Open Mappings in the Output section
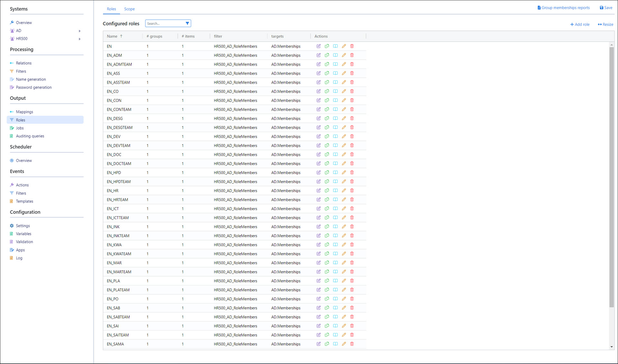This screenshot has width=618, height=364. 24,112
